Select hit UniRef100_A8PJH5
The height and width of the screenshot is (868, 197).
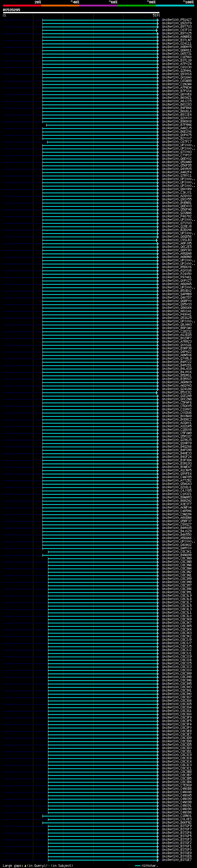pos(176,243)
